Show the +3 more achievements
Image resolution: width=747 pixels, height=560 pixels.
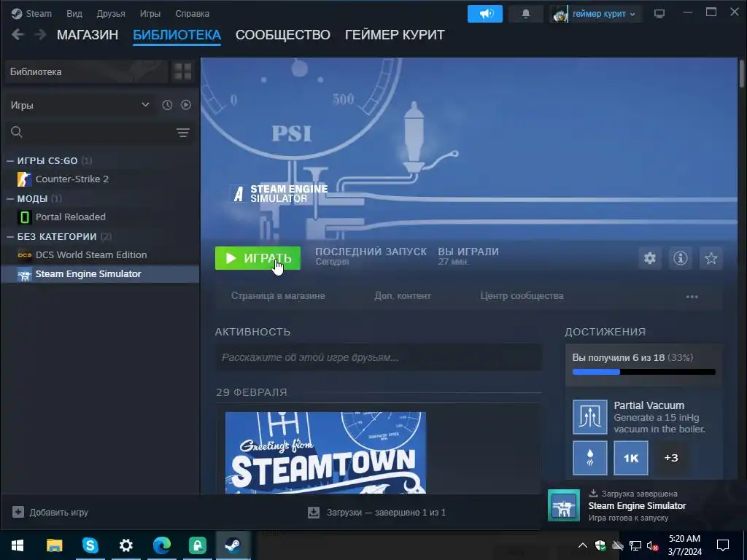(671, 458)
